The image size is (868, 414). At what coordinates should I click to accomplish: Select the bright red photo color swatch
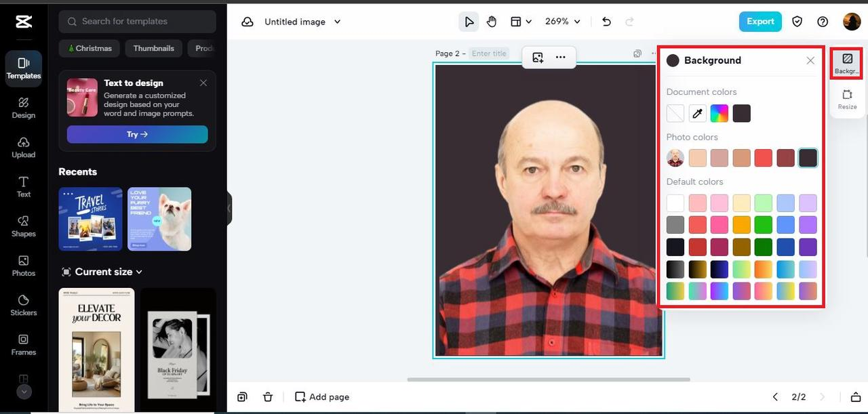[x=764, y=159]
